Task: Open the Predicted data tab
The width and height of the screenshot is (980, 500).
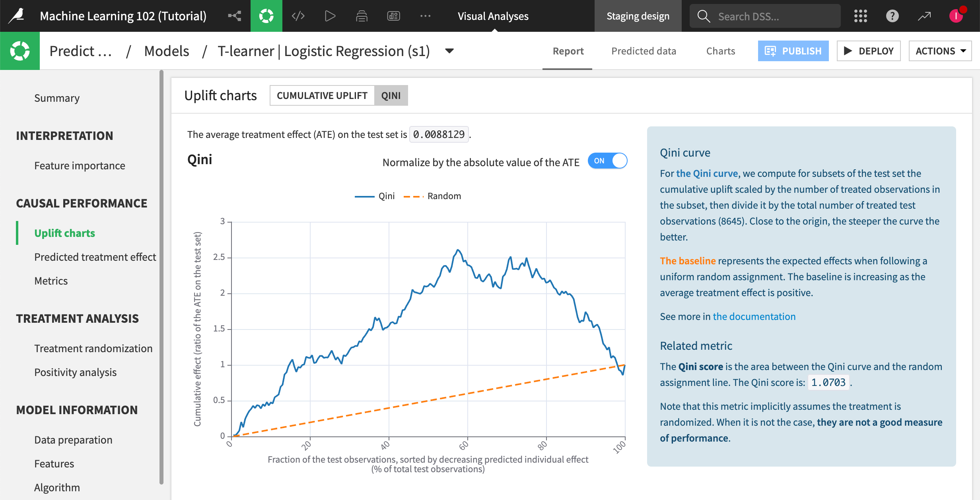Action: point(644,51)
